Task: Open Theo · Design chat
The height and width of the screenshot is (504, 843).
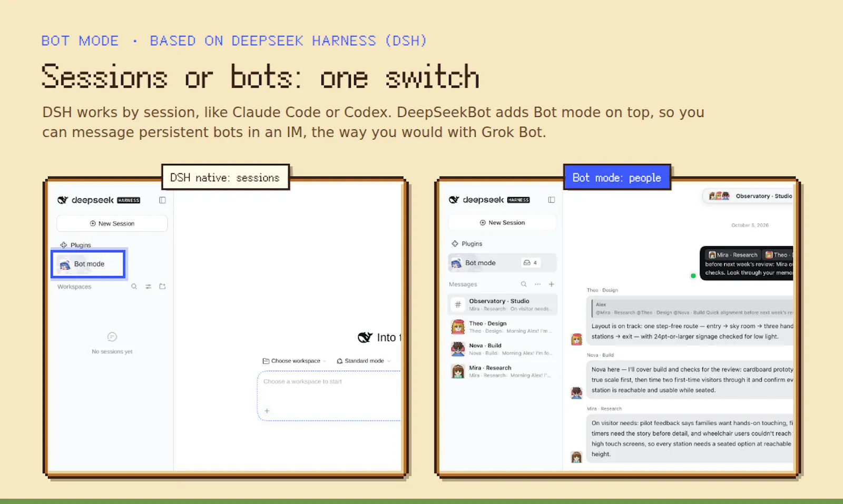Action: point(502,327)
